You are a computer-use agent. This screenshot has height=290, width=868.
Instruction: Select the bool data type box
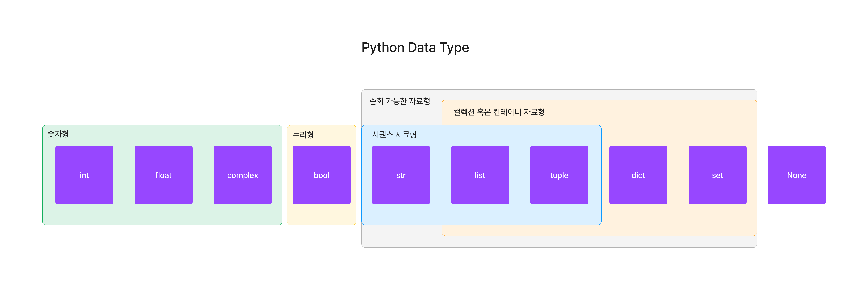321,175
